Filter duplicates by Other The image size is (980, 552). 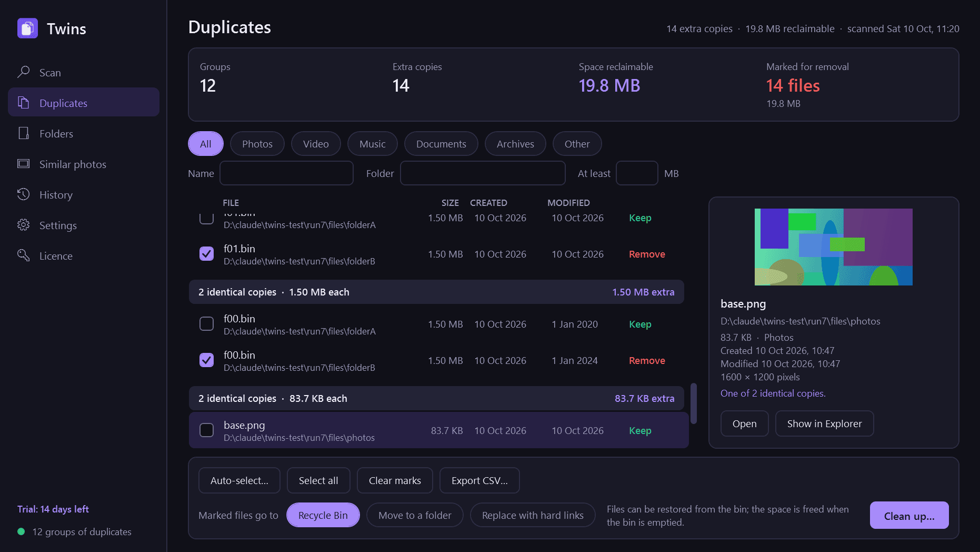(577, 144)
